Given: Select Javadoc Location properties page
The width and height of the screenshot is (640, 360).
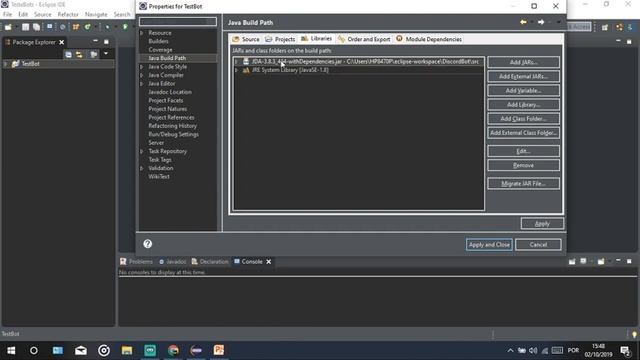Looking at the screenshot, I should [x=170, y=92].
